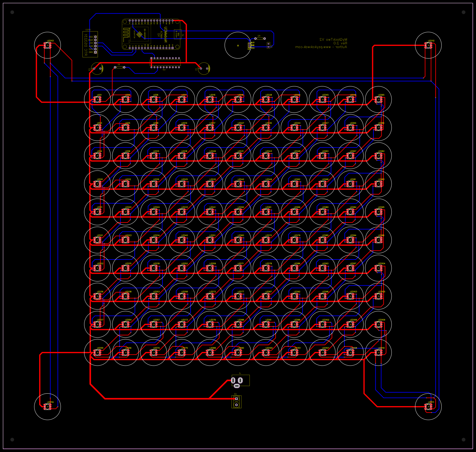Image resolution: width=476 pixels, height=452 pixels.
Task: Select corner LED111 pad
Action: pyautogui.click(x=429, y=406)
